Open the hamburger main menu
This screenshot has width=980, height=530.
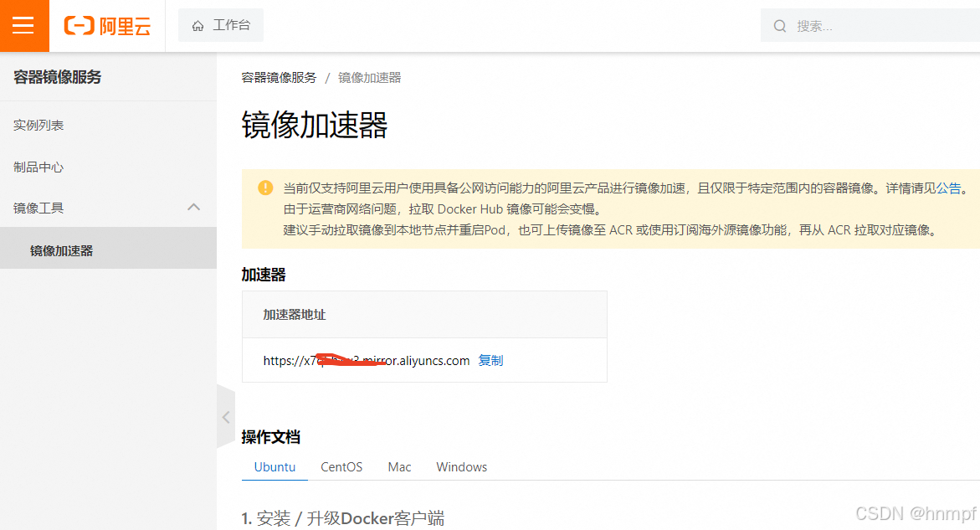click(23, 26)
